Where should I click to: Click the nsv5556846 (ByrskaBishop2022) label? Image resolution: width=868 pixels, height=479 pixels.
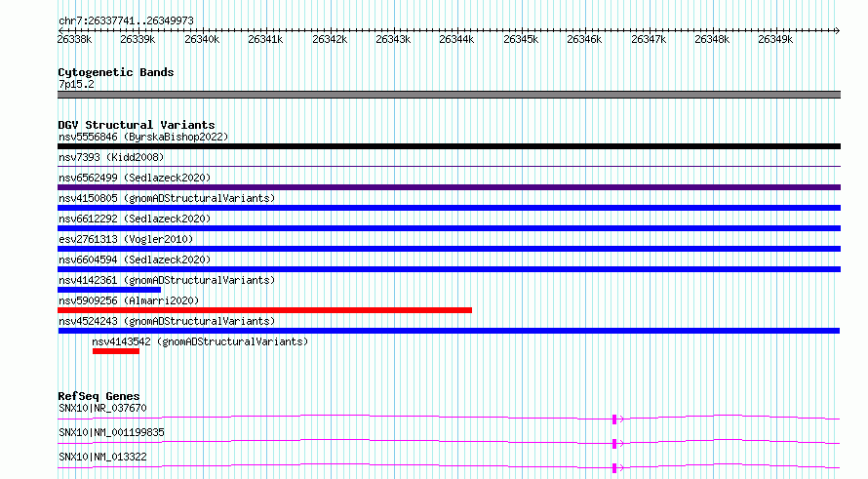point(143,137)
